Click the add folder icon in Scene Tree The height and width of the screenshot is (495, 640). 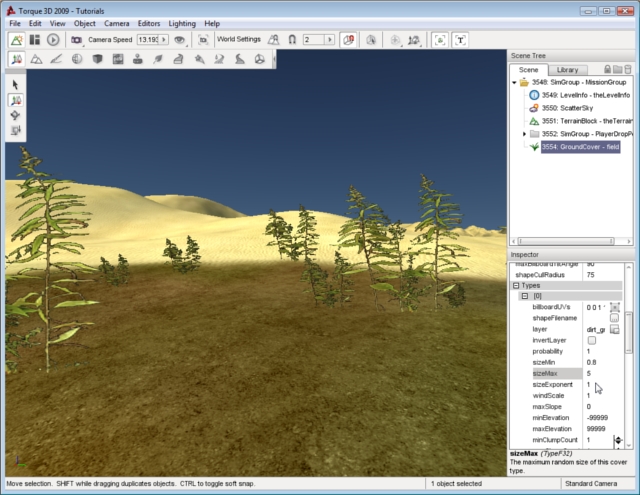pyautogui.click(x=618, y=69)
